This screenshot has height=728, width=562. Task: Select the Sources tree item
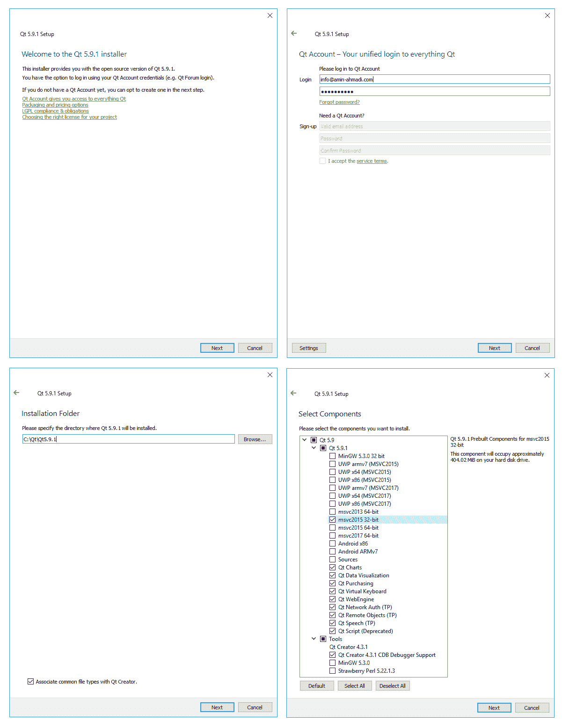(x=348, y=560)
